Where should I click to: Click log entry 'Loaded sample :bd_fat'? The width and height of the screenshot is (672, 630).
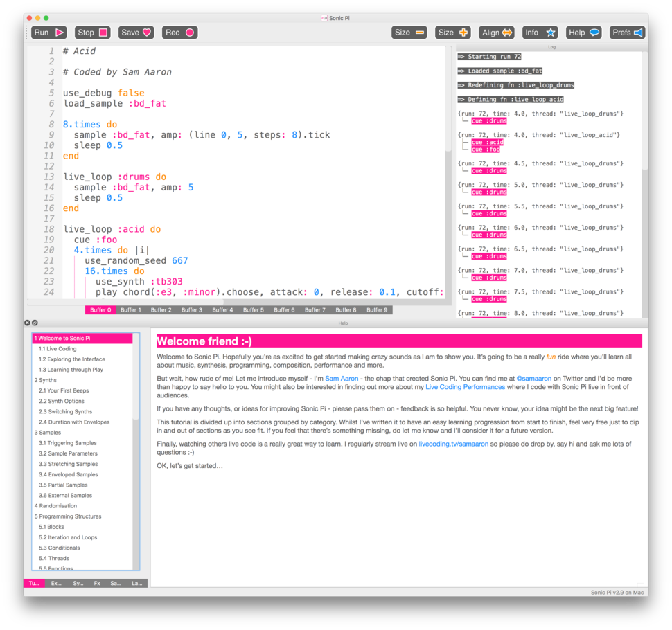(x=499, y=71)
